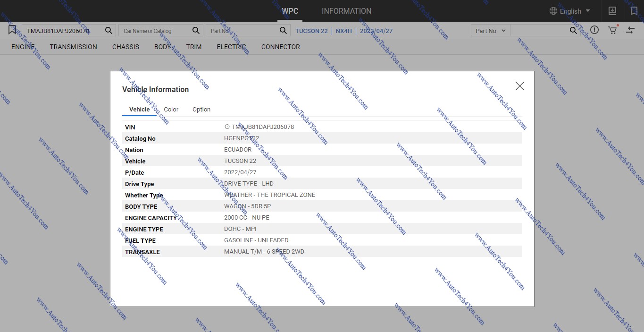
Task: Open the Option tab
Action: (201, 109)
